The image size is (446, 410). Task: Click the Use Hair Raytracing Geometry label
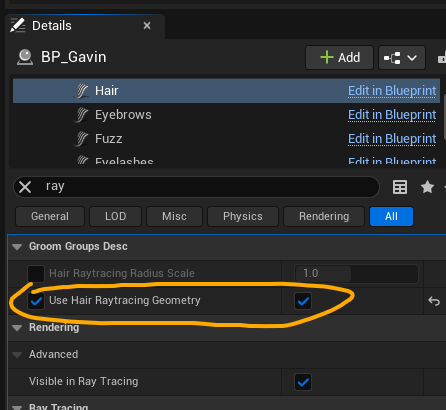[x=125, y=300]
